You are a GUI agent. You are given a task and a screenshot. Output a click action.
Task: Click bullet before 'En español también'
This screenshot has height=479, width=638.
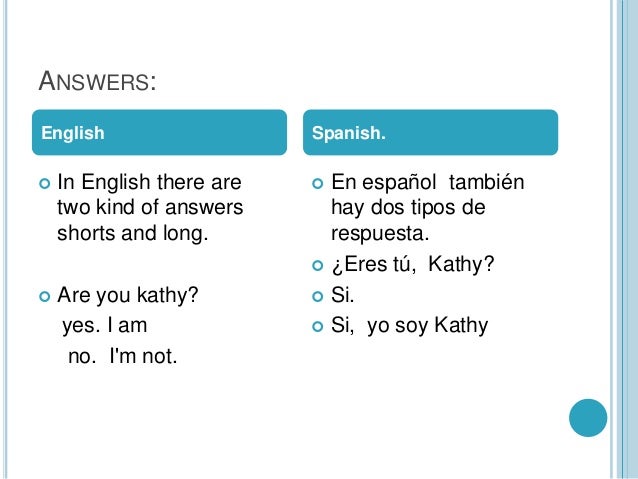pyautogui.click(x=317, y=184)
